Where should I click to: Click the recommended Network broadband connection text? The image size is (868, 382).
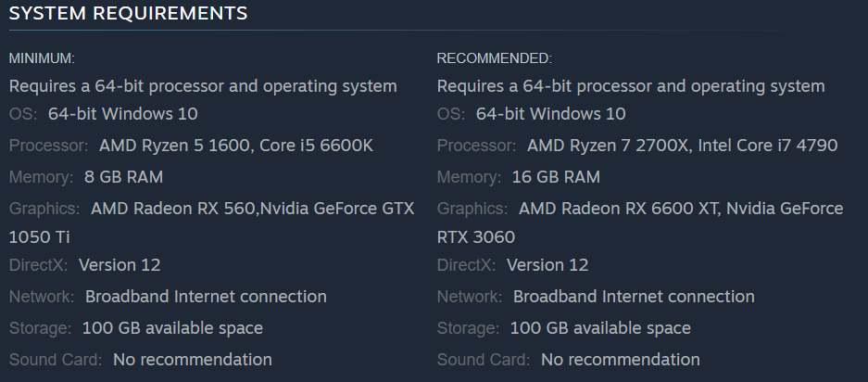coord(634,297)
